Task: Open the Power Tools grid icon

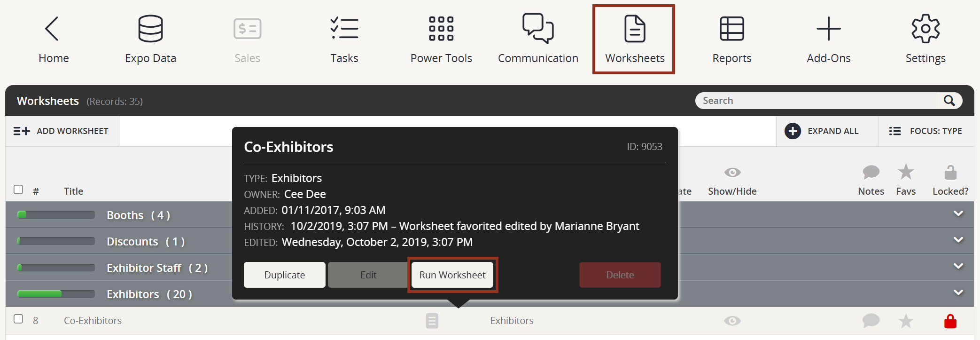Action: (441, 29)
